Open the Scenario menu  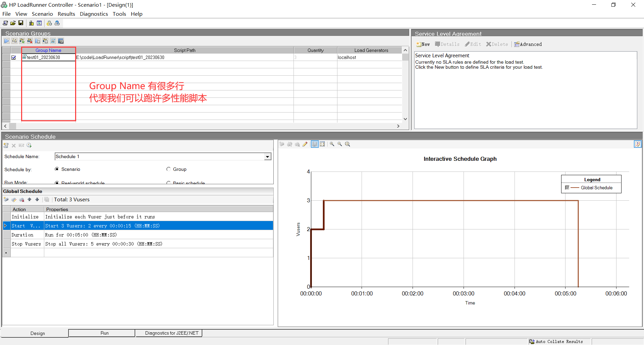42,14
